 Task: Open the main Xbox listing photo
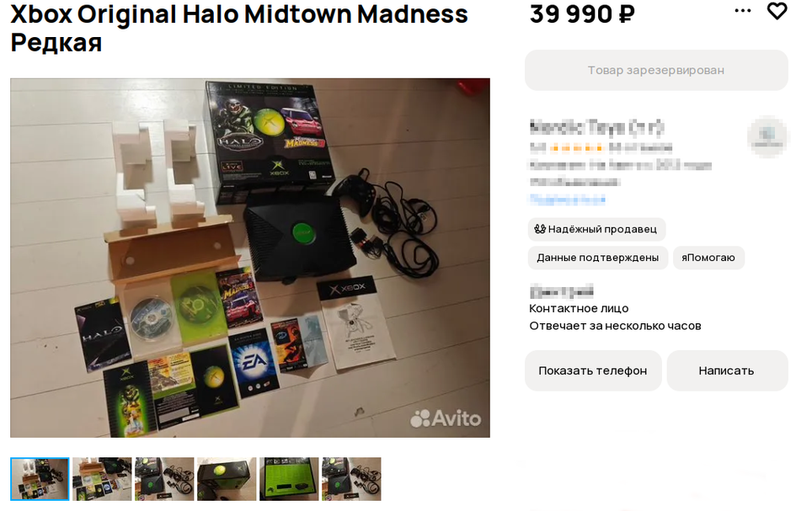click(250, 258)
